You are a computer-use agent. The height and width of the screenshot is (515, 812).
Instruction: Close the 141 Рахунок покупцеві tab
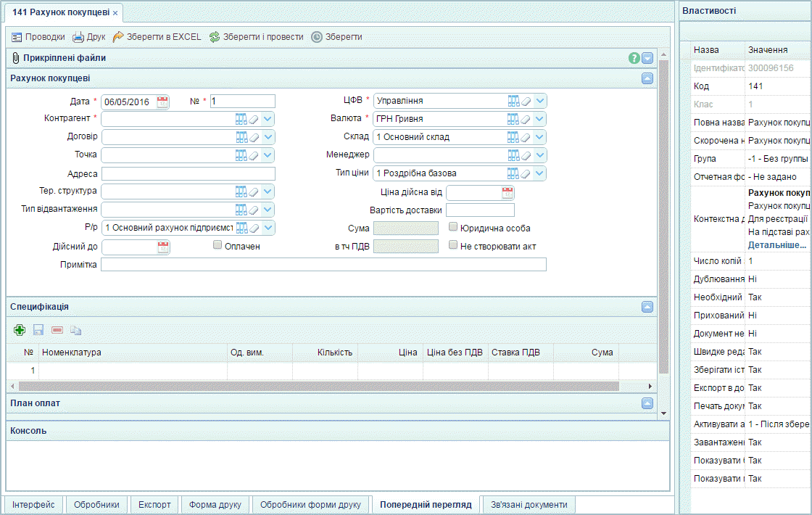[x=115, y=13]
